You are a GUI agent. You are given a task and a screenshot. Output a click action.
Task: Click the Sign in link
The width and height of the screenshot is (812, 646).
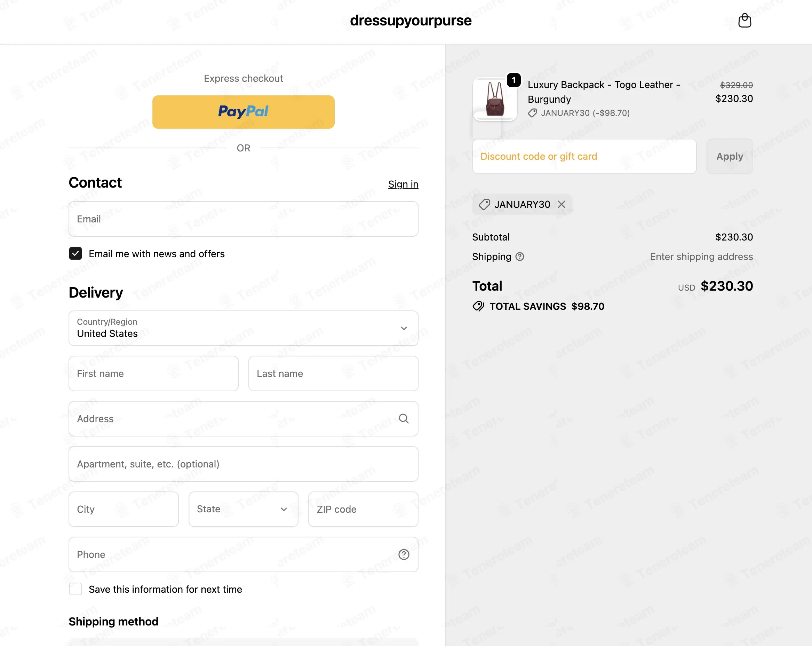click(x=403, y=184)
